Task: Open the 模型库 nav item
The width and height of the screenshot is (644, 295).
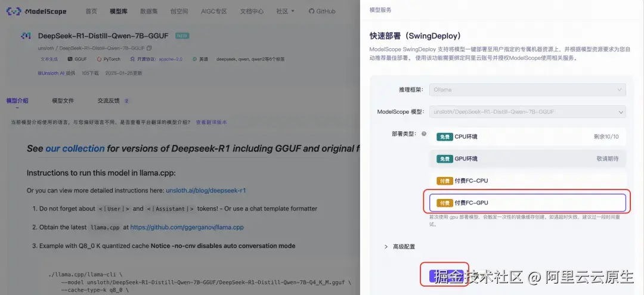Action: [119, 11]
